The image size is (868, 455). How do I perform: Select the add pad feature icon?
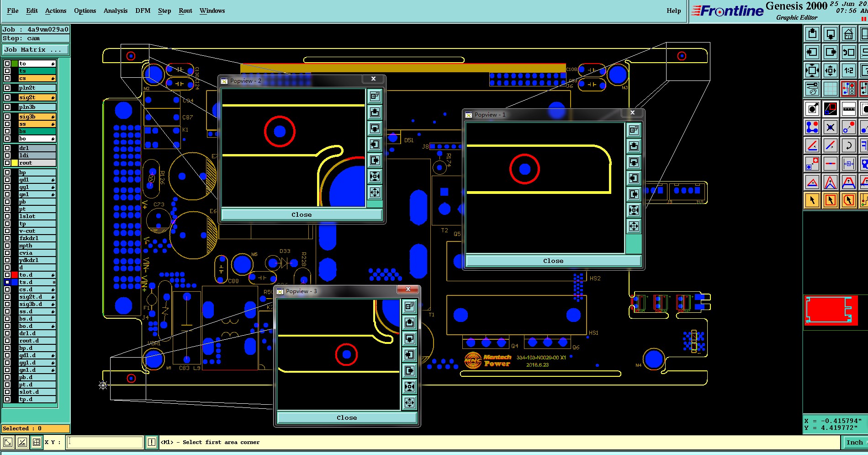click(812, 109)
